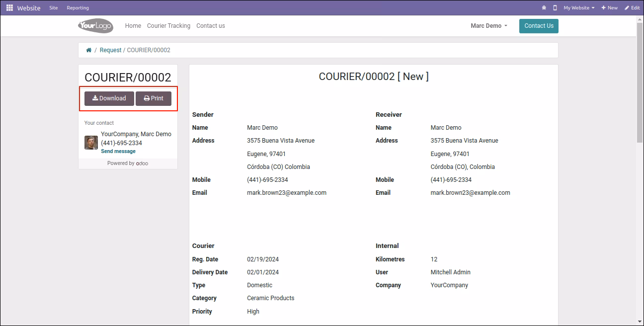Viewport: 644px width, 326px height.
Task: Open the Site menu
Action: (54, 8)
